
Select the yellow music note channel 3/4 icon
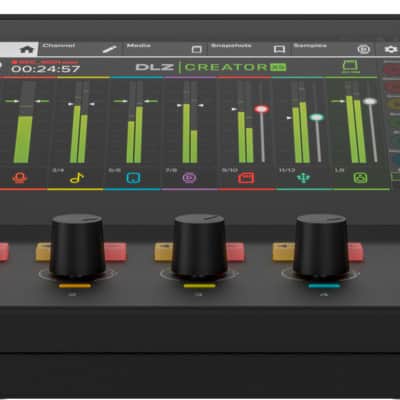77,178
